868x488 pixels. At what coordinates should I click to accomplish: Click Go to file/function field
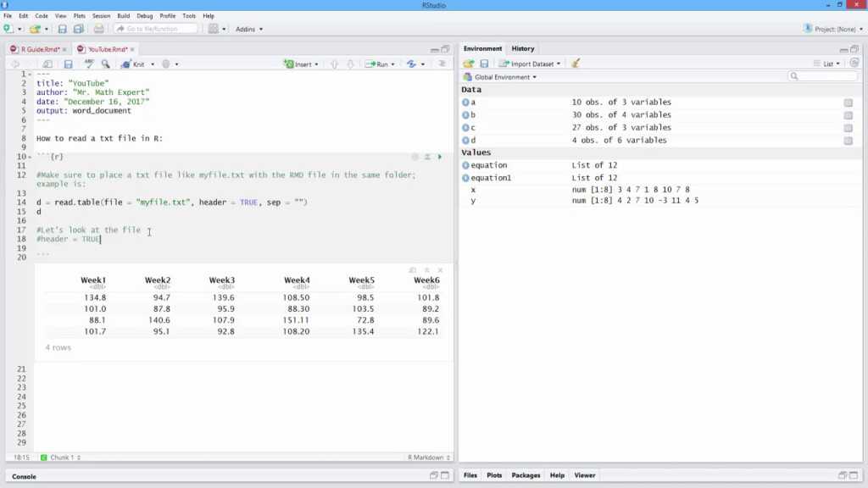coord(156,29)
